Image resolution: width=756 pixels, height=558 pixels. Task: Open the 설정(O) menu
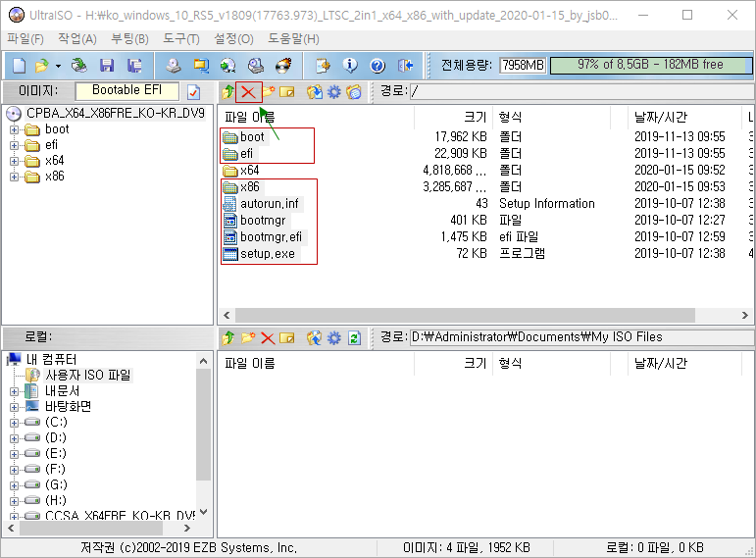click(233, 39)
